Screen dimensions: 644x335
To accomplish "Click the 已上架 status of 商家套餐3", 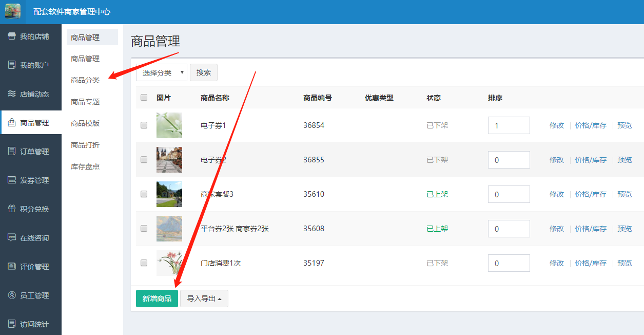I will coord(437,194).
